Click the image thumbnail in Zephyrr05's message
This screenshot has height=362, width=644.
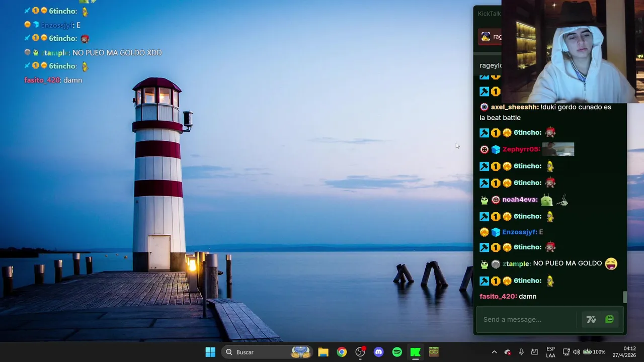(558, 149)
